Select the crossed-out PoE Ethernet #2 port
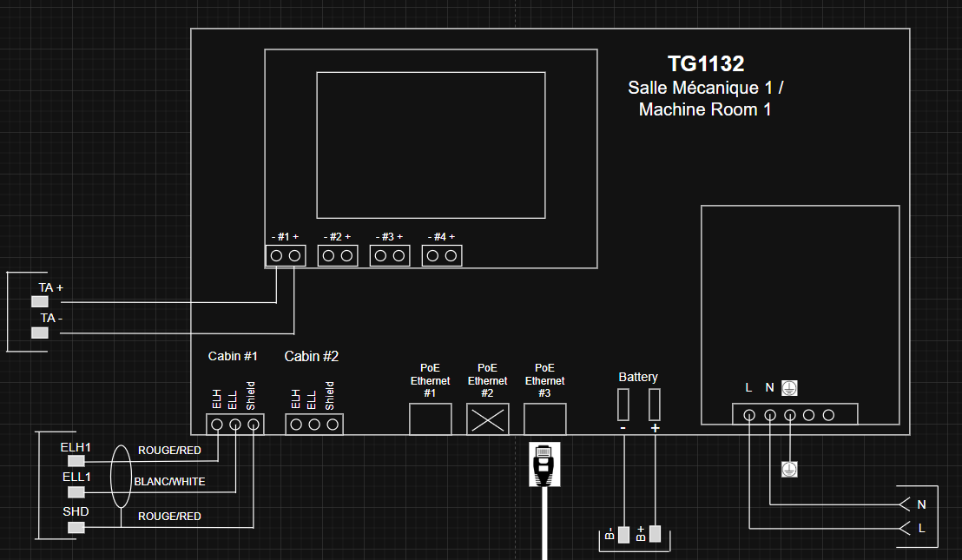Viewport: 962px width, 560px height. pyautogui.click(x=487, y=419)
